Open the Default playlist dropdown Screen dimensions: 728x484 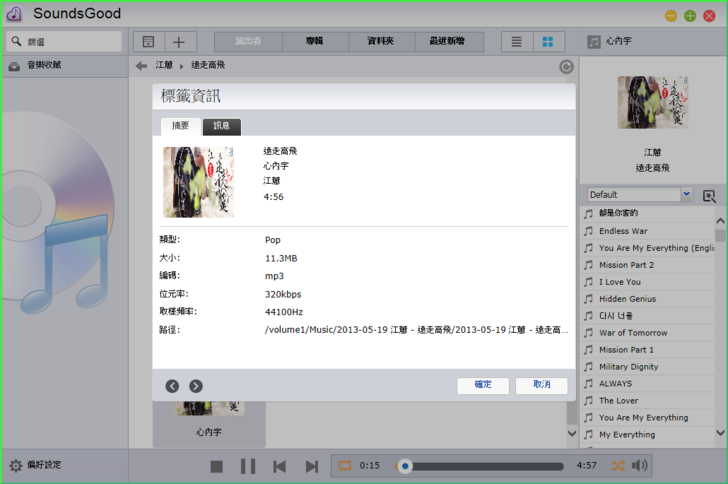click(x=639, y=194)
